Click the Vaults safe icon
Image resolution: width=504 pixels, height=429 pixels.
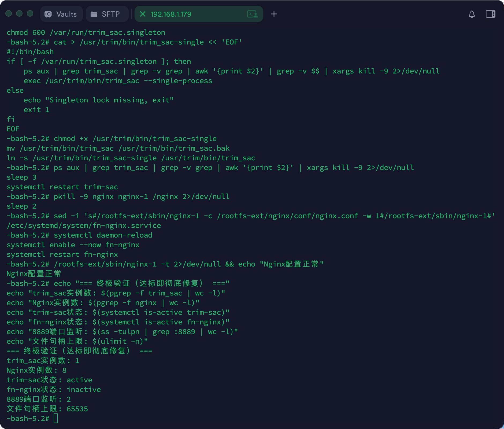click(x=48, y=14)
